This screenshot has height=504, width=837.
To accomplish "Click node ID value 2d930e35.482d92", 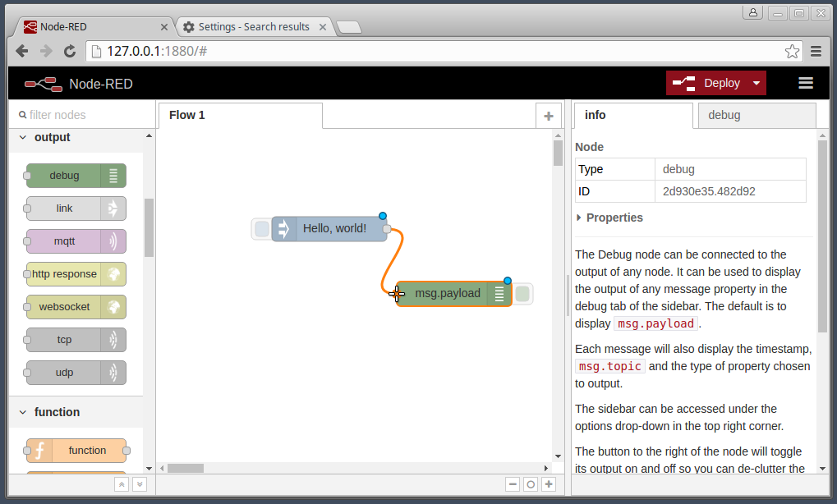I will [x=709, y=191].
